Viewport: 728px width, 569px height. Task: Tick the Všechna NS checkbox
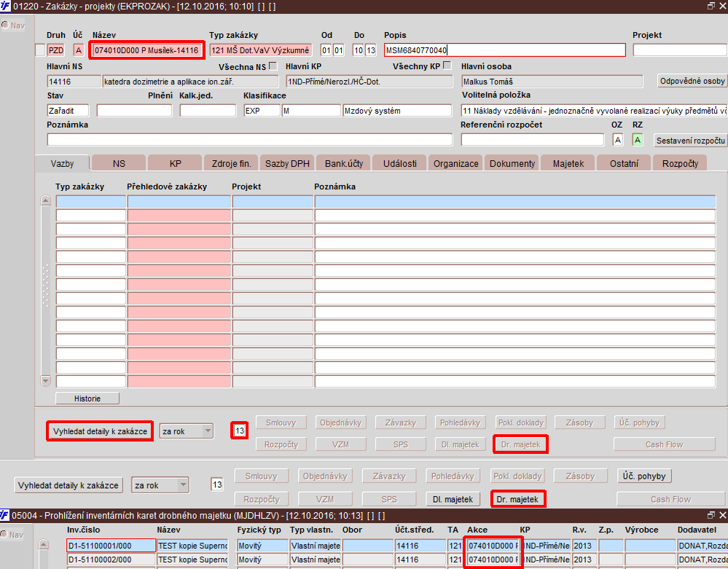click(273, 66)
